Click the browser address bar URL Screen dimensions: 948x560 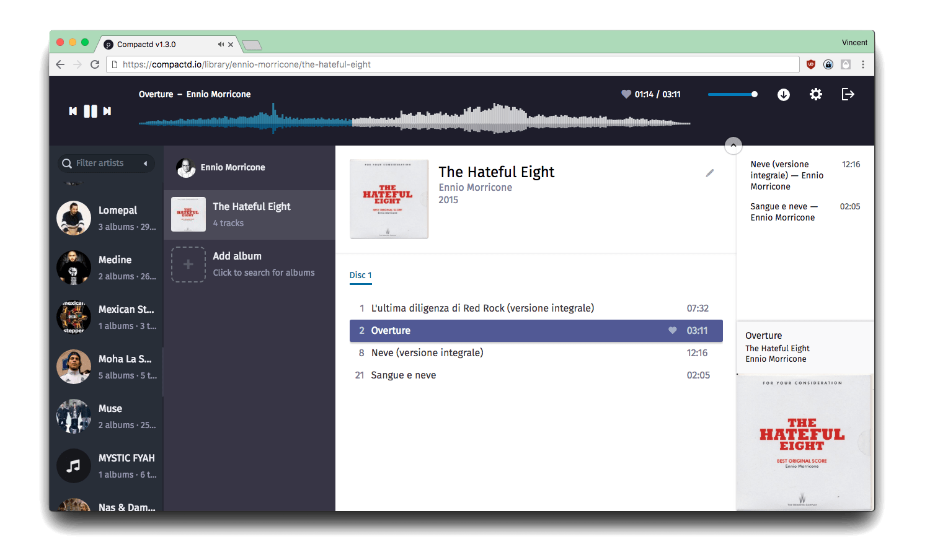coord(453,64)
